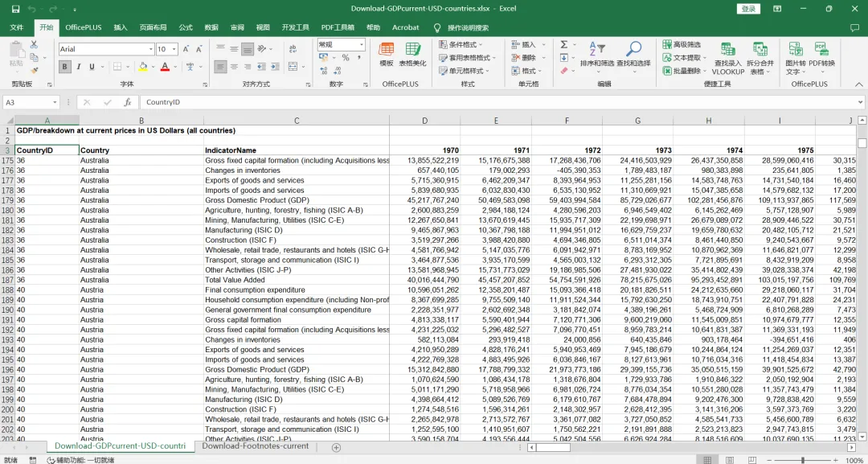Add a new sheet with the plus button
Viewport: 868px width, 464px height.
(x=336, y=447)
